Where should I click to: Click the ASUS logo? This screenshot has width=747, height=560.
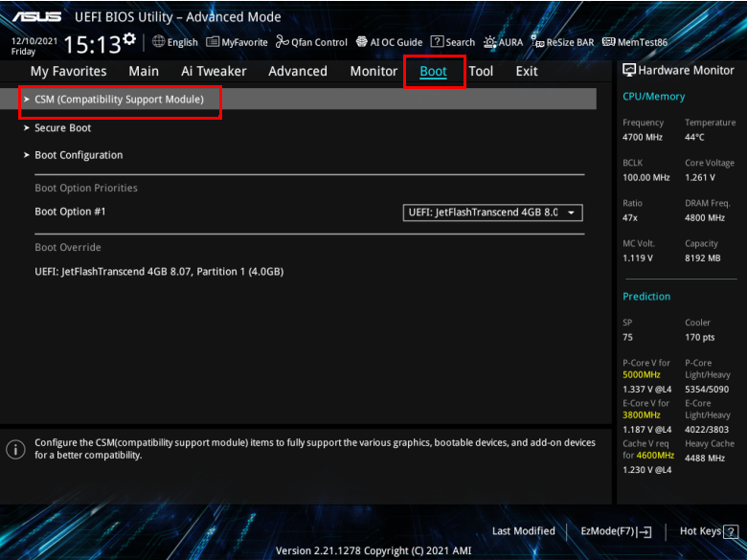(x=37, y=16)
